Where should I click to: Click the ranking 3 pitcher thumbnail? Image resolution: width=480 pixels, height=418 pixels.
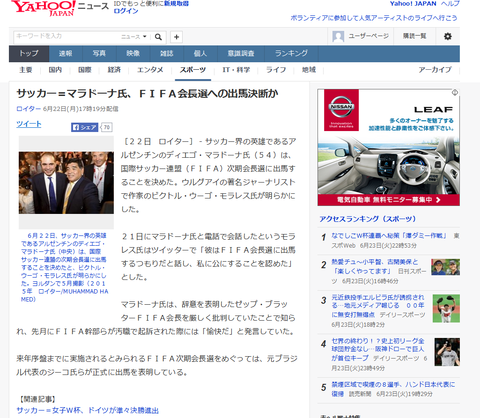446,308
